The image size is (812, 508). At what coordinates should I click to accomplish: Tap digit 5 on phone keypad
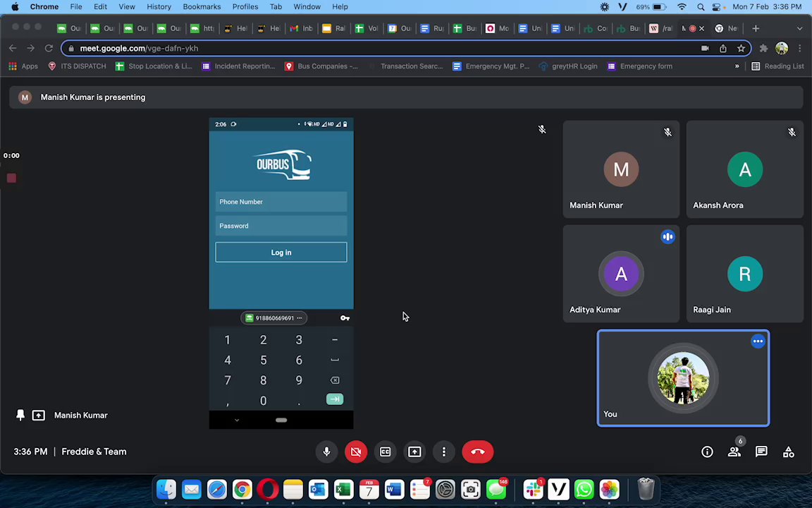(263, 360)
